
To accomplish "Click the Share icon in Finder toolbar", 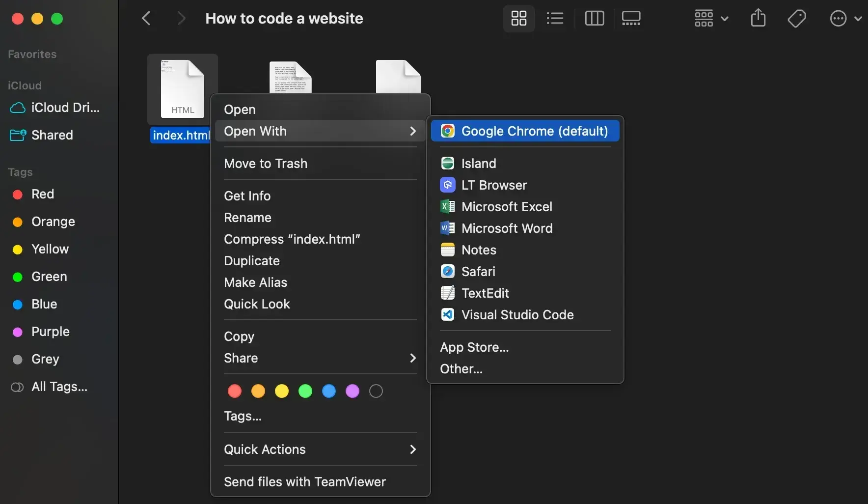I will click(758, 19).
